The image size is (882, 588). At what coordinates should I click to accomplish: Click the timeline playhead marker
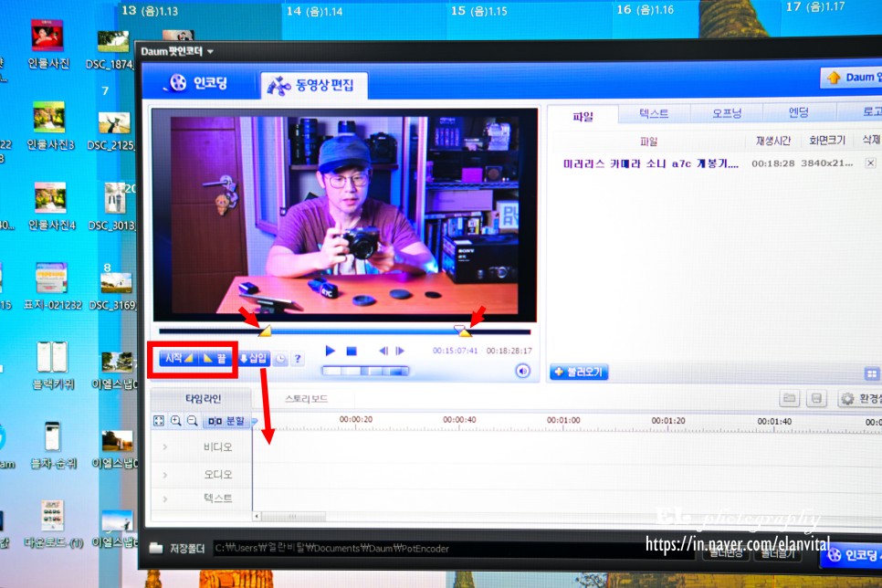tap(254, 422)
